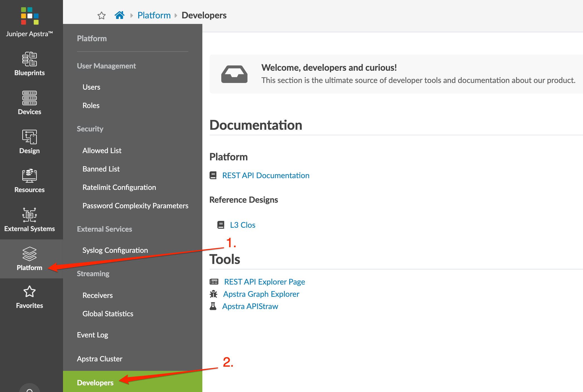Image resolution: width=583 pixels, height=392 pixels.
Task: Toggle the favorite star beside breadcrumb
Action: [101, 16]
